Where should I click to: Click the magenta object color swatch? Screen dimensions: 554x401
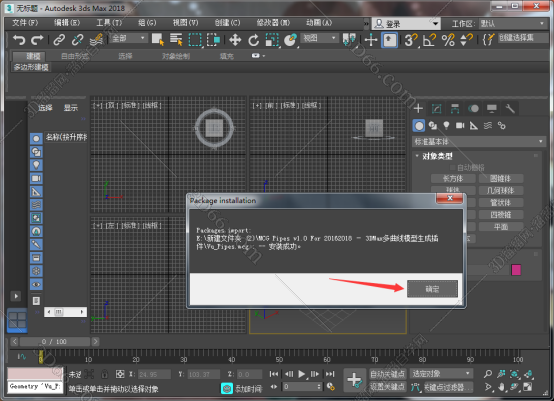coord(516,270)
